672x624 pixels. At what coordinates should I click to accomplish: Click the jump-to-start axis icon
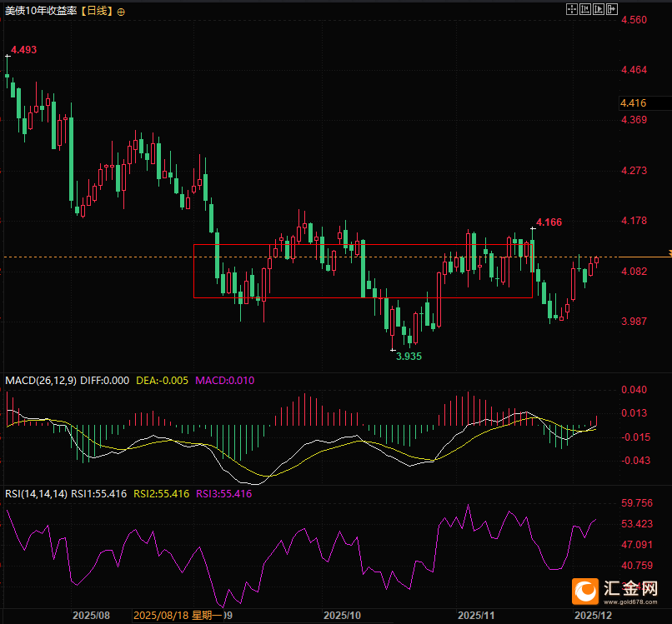pyautogui.click(x=585, y=9)
